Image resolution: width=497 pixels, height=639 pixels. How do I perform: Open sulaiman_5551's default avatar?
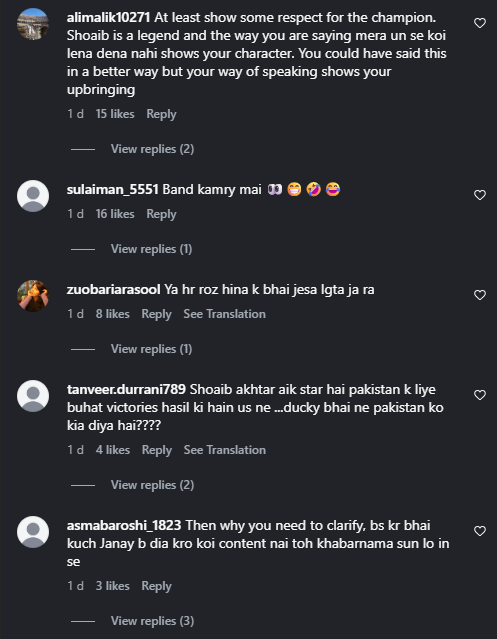click(33, 196)
